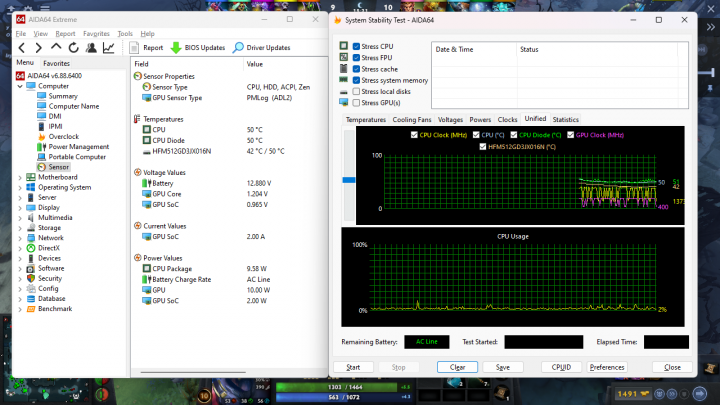
Task: Open Power Management in the tree
Action: tap(79, 146)
